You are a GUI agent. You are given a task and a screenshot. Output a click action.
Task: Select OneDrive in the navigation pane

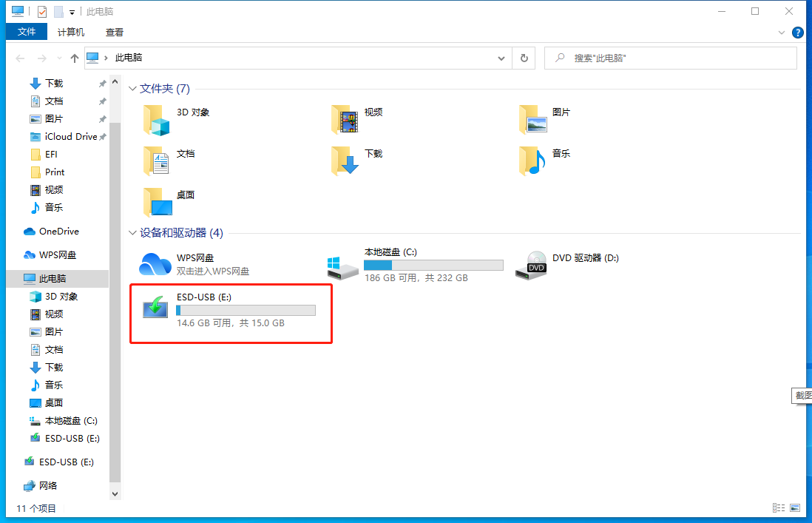point(58,232)
